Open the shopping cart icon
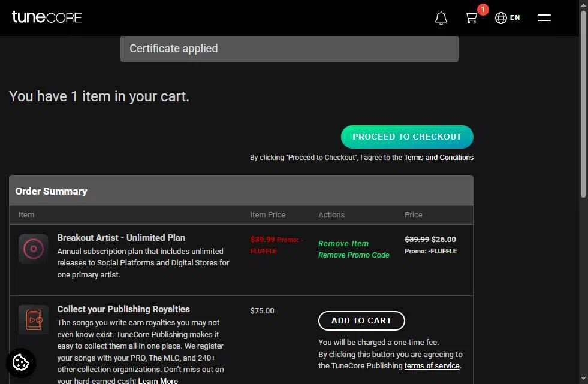 471,17
